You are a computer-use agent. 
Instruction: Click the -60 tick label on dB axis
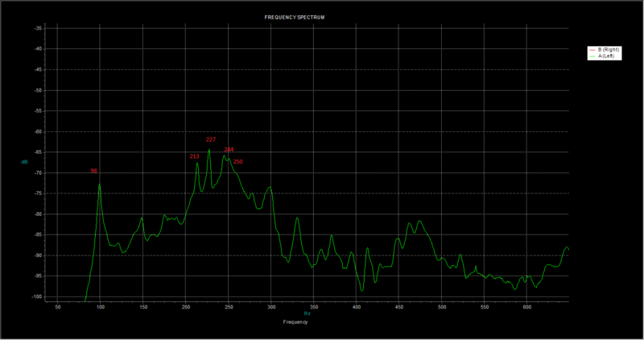pyautogui.click(x=38, y=132)
